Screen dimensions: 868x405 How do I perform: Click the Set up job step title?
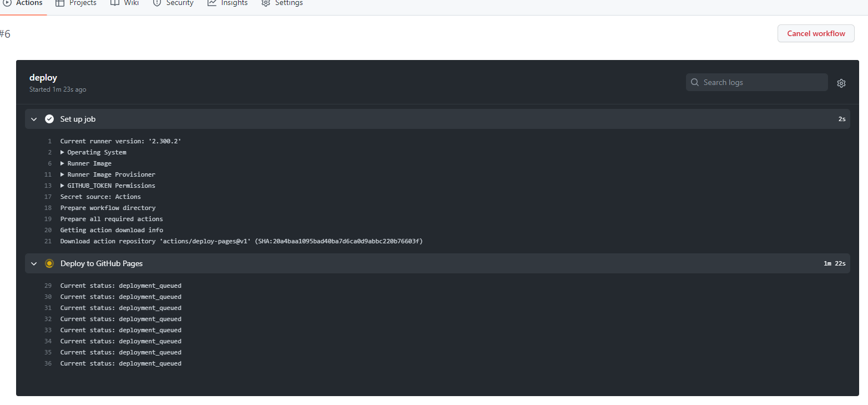click(x=78, y=119)
